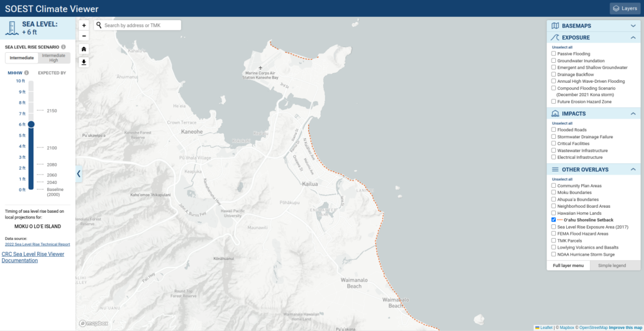Toggle Wastewater Infrastructure checkbox
Viewport: 644px width, 331px height.
click(553, 151)
